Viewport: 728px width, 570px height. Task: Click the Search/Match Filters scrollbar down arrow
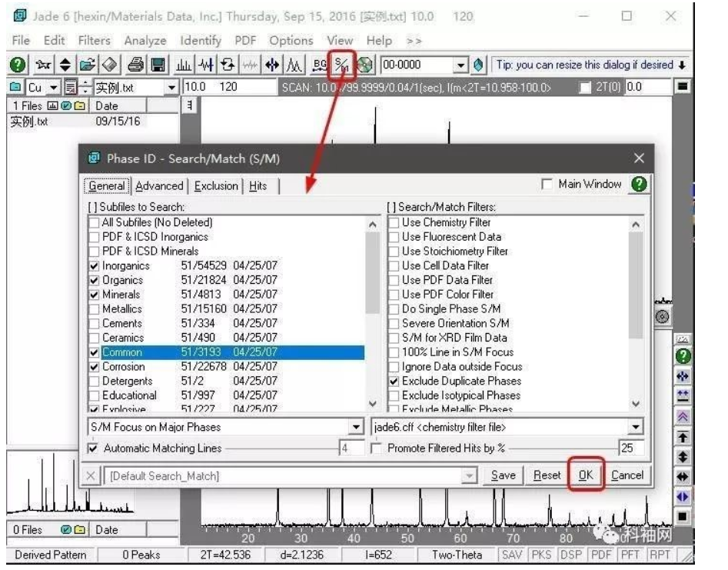tap(636, 404)
